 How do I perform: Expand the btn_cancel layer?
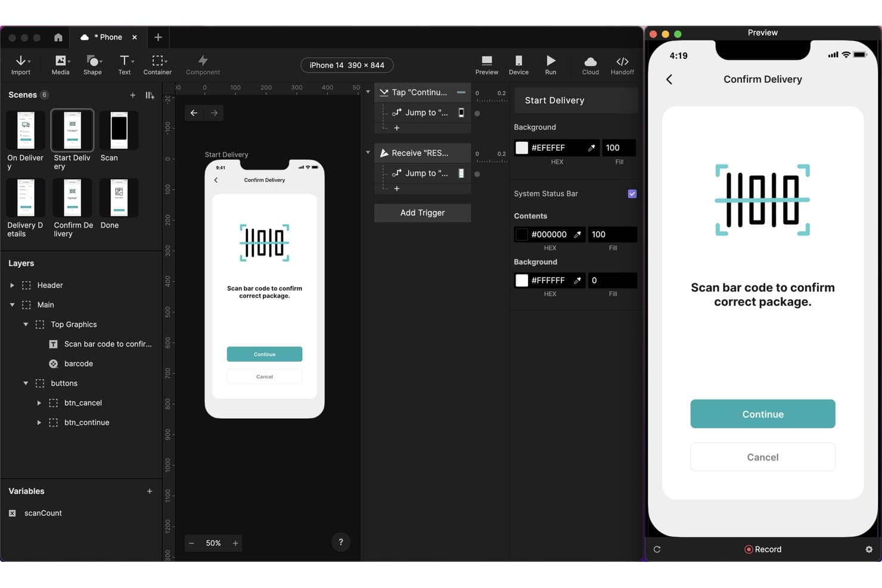39,403
